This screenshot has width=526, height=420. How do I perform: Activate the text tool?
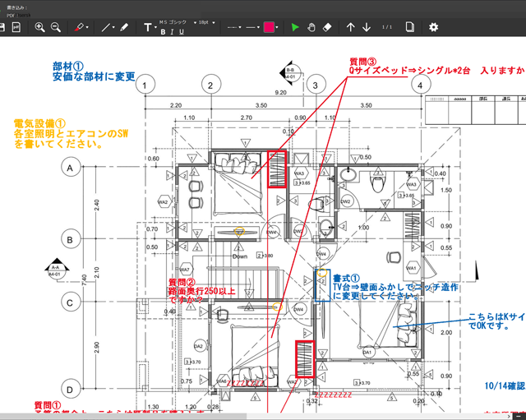click(x=149, y=27)
